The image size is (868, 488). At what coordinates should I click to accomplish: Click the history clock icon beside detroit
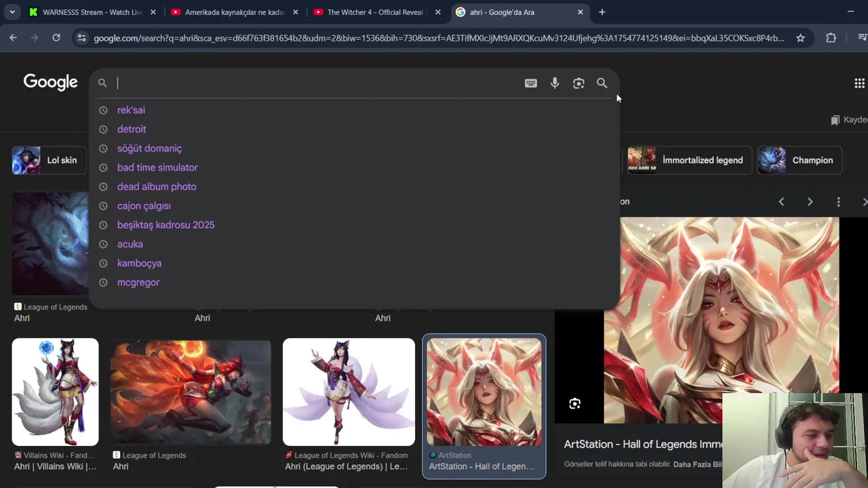click(x=103, y=129)
